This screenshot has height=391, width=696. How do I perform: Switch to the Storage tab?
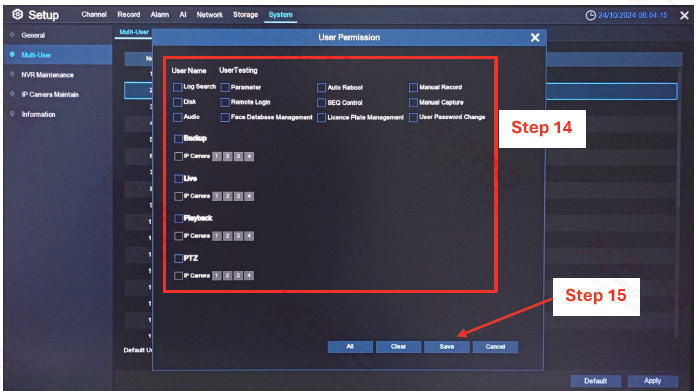point(245,15)
